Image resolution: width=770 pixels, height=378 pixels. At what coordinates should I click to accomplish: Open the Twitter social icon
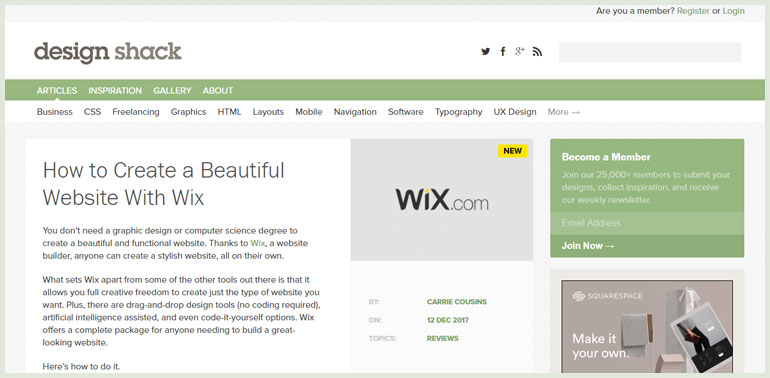486,51
